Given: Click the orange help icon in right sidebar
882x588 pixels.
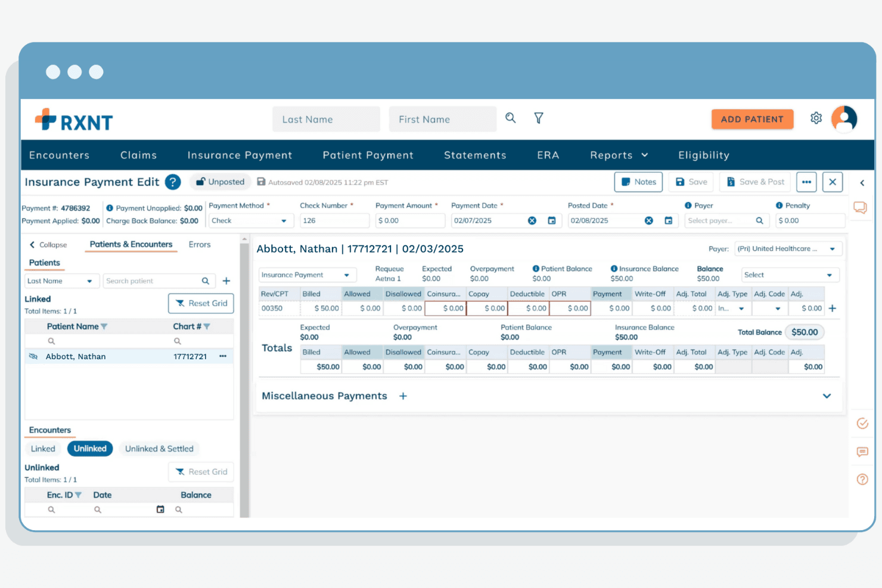Looking at the screenshot, I should pos(862,480).
